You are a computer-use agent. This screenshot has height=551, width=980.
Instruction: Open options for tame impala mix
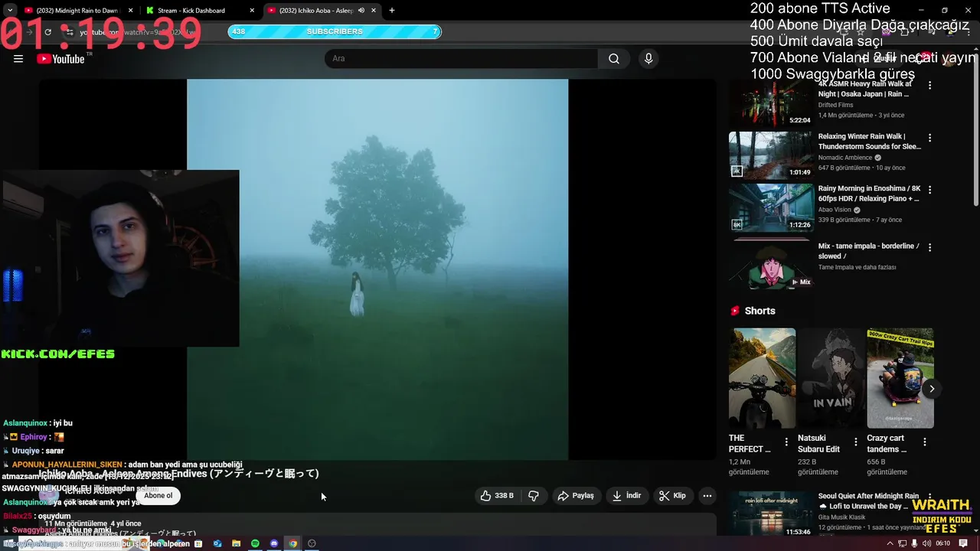(x=930, y=248)
